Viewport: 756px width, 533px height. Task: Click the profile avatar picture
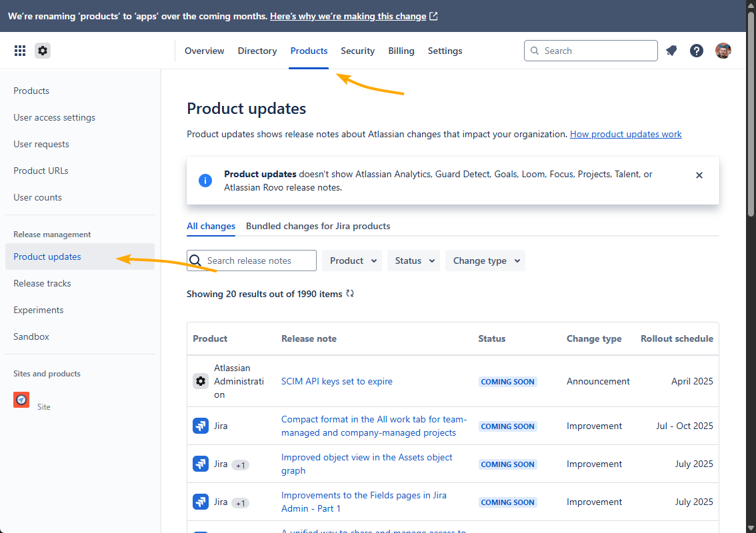pyautogui.click(x=723, y=51)
